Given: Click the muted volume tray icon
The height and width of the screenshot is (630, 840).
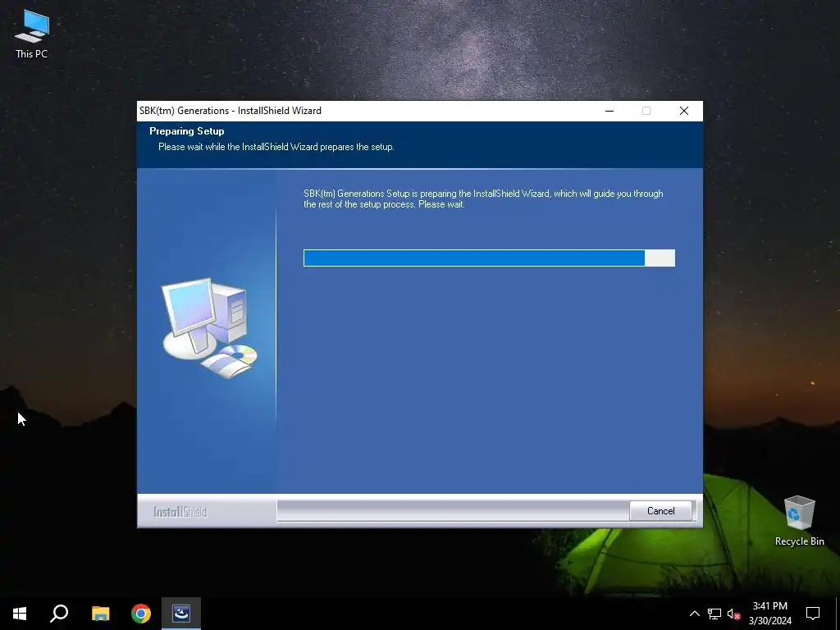Looking at the screenshot, I should pos(733,614).
